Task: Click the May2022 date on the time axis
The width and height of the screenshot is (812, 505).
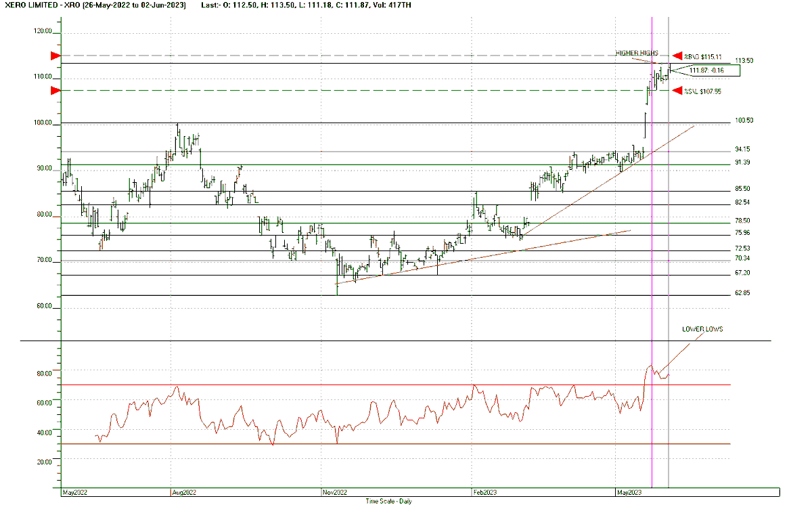Action: pos(74,493)
